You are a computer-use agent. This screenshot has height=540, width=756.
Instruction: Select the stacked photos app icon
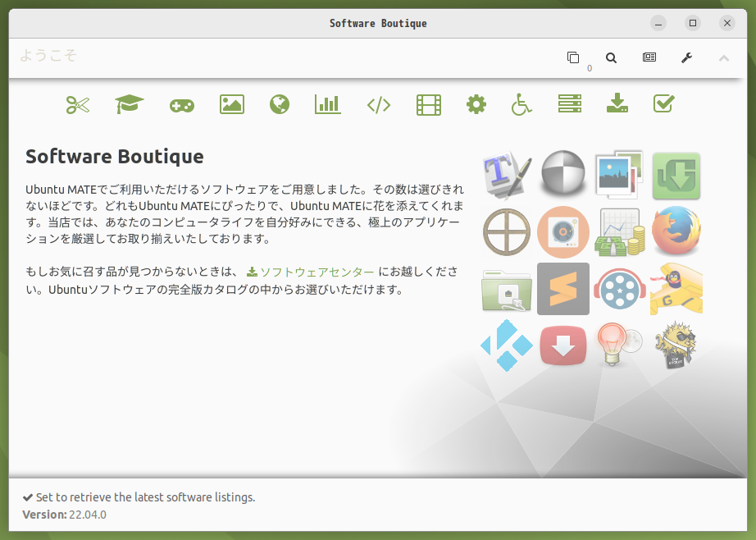(620, 175)
